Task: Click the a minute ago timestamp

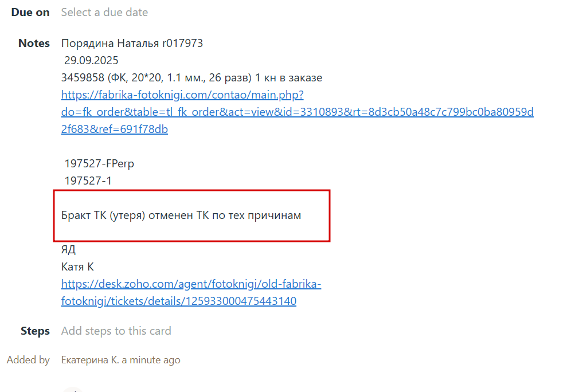Action: [151, 360]
